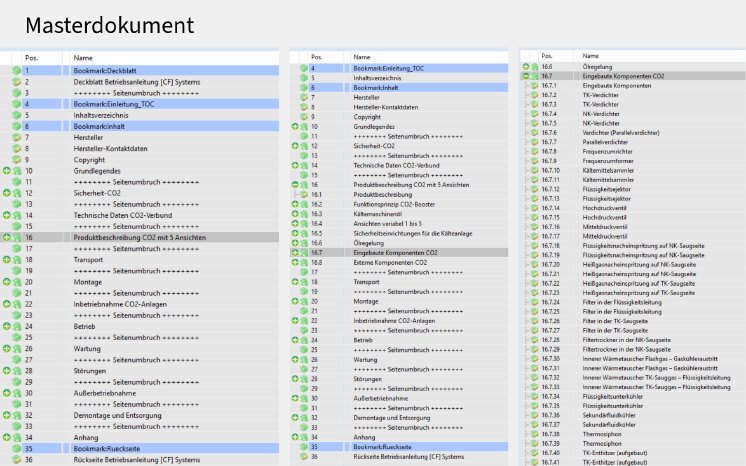Click the Copyright row icon in the left list

[17, 159]
